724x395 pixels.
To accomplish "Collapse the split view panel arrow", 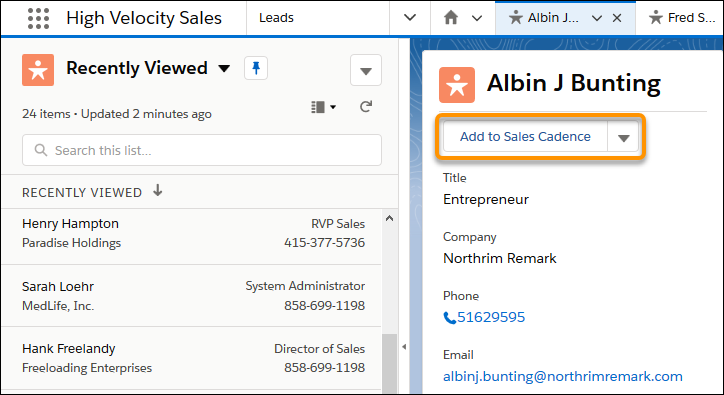I will click(404, 347).
